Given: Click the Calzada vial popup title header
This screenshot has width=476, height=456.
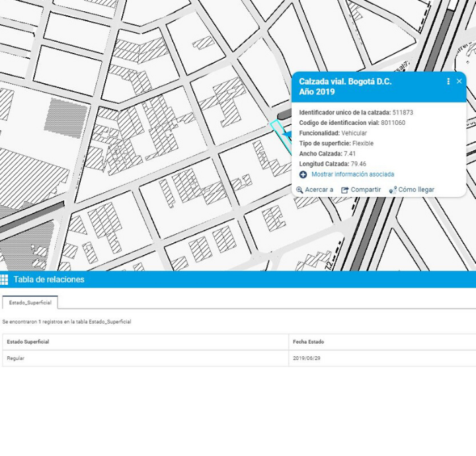Looking at the screenshot, I should pyautogui.click(x=345, y=87).
